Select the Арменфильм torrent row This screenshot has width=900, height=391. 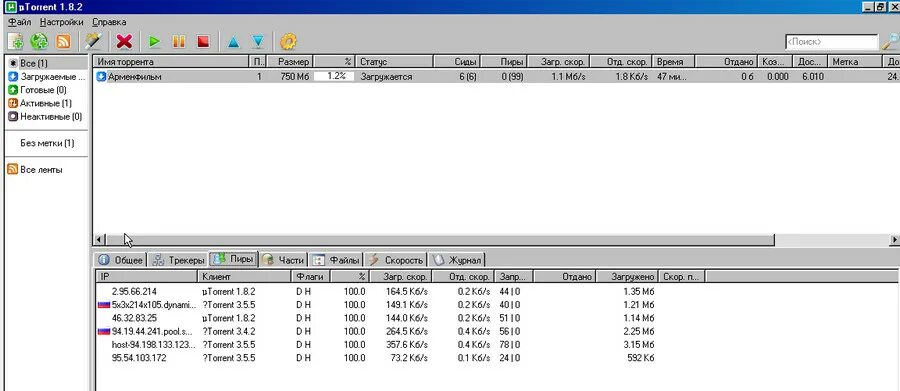pos(496,76)
